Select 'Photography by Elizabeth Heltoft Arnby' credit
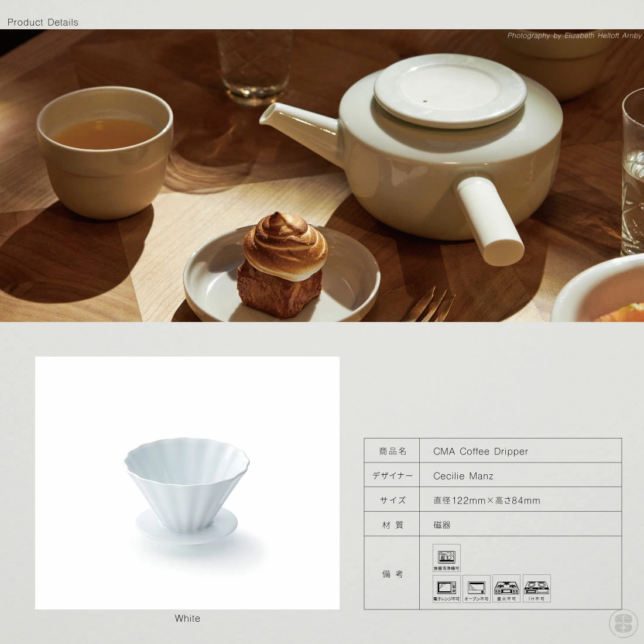 (574, 36)
